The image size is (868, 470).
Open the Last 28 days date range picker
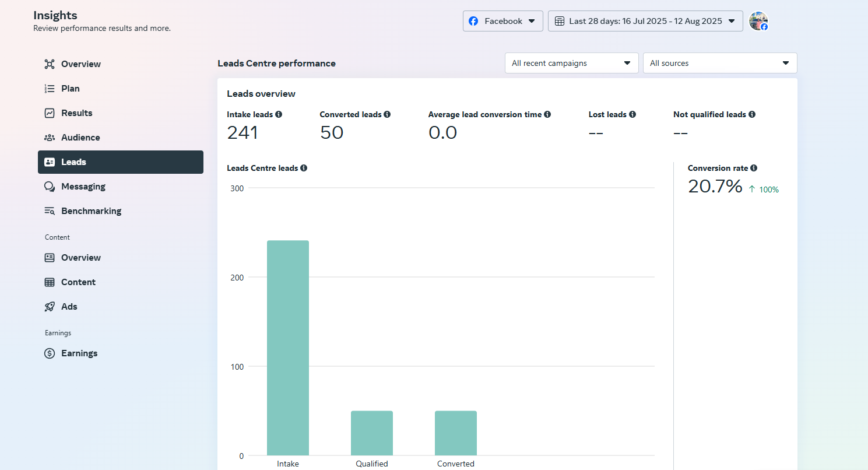point(645,21)
